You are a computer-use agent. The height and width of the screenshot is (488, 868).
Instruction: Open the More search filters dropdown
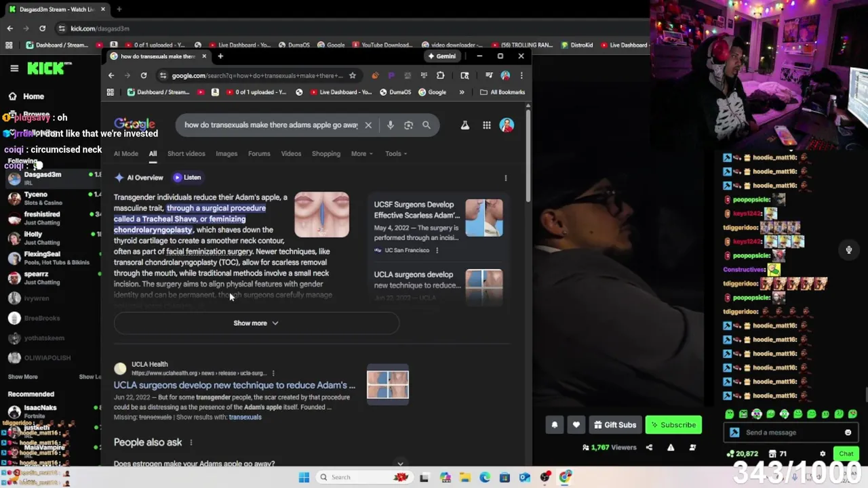(361, 154)
